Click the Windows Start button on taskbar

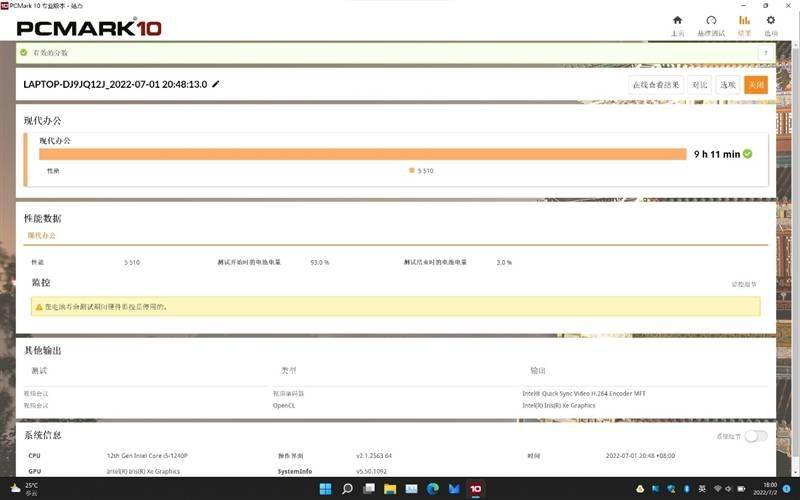325,489
